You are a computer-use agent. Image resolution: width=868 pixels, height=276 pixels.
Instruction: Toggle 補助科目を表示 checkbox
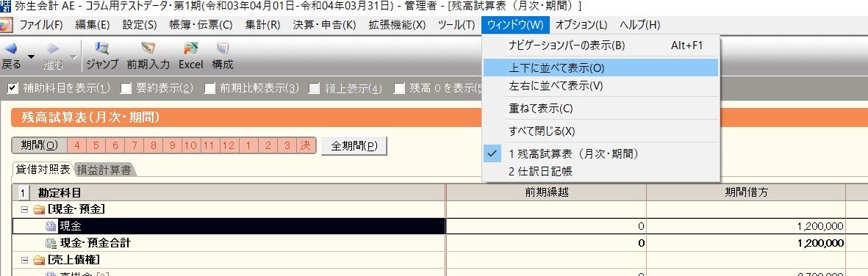pyautogui.click(x=13, y=88)
